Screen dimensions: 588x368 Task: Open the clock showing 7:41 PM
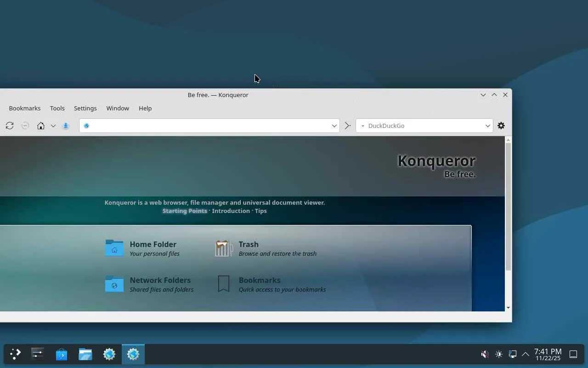click(548, 354)
